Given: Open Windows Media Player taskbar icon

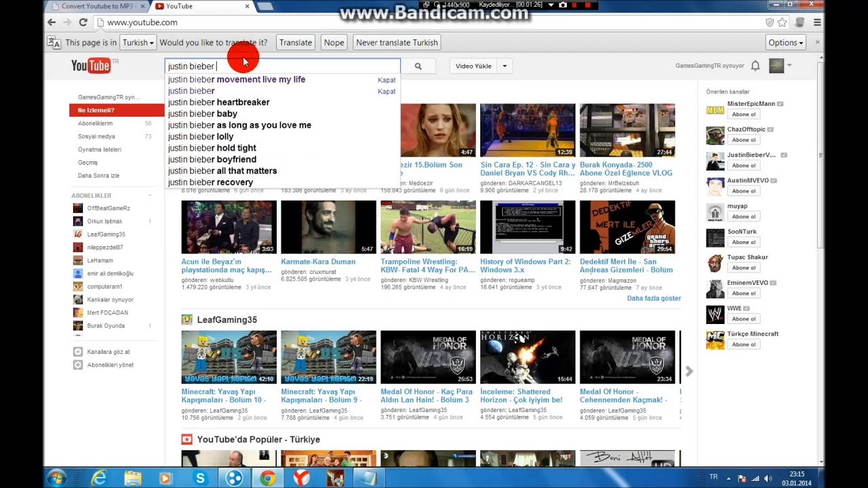Looking at the screenshot, I should [166, 478].
